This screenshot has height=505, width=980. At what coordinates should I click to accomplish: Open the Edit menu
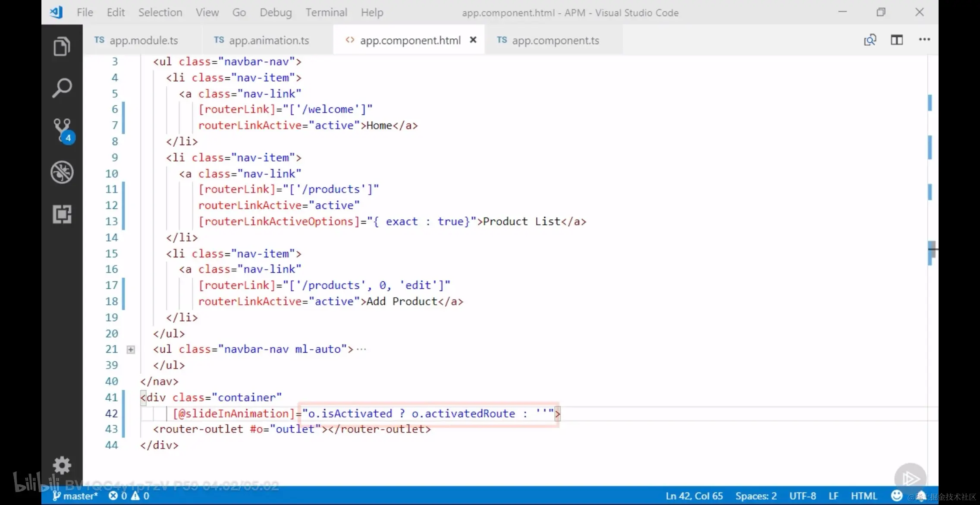point(116,13)
